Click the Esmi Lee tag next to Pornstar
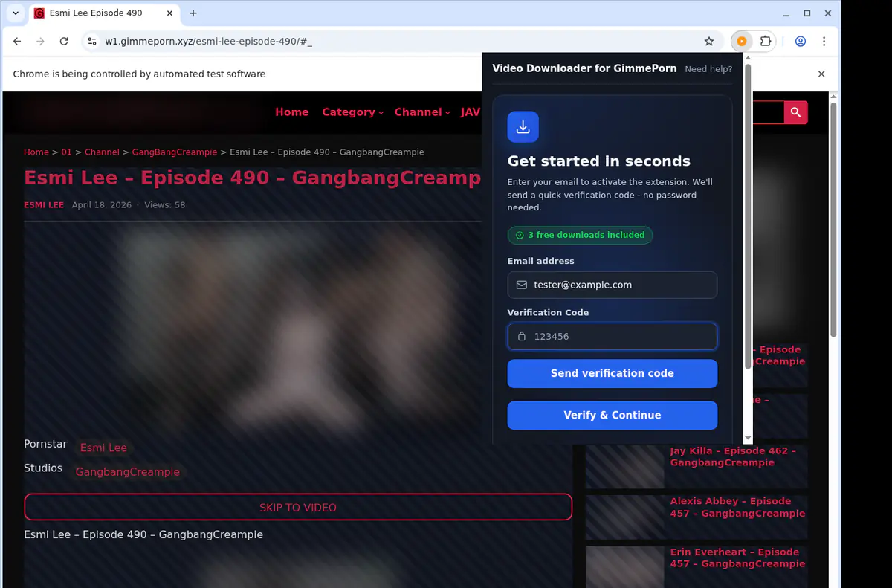892x588 pixels. [x=103, y=448]
